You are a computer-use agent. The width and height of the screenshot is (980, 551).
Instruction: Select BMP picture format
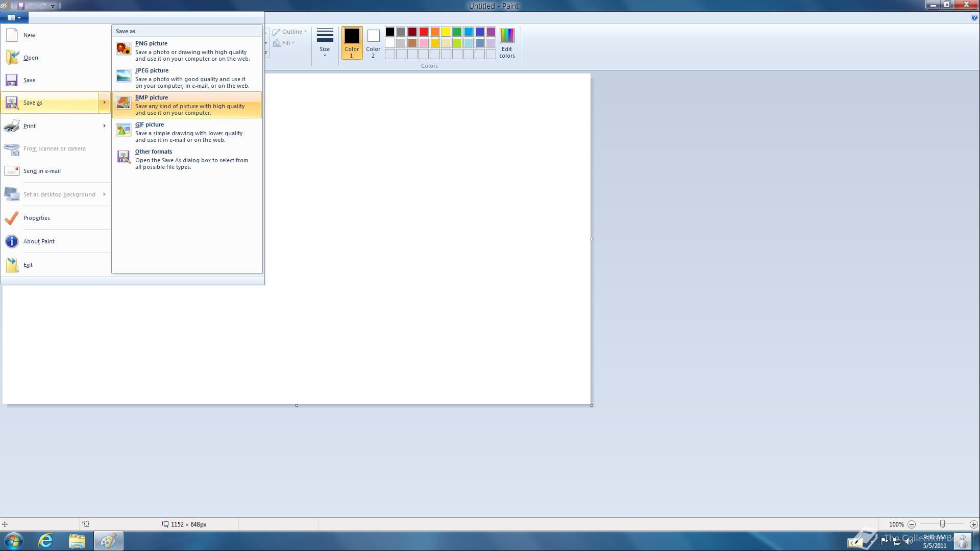(x=187, y=105)
